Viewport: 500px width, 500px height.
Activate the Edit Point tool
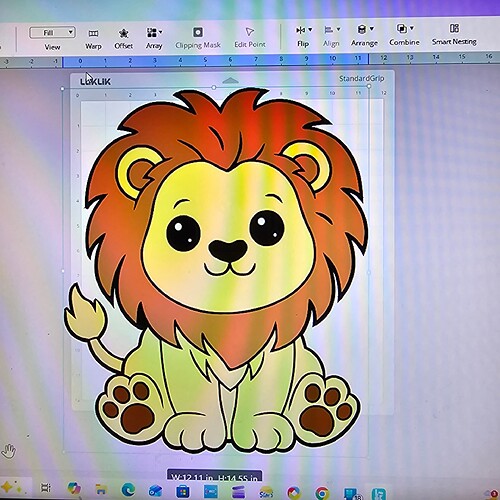[250, 37]
